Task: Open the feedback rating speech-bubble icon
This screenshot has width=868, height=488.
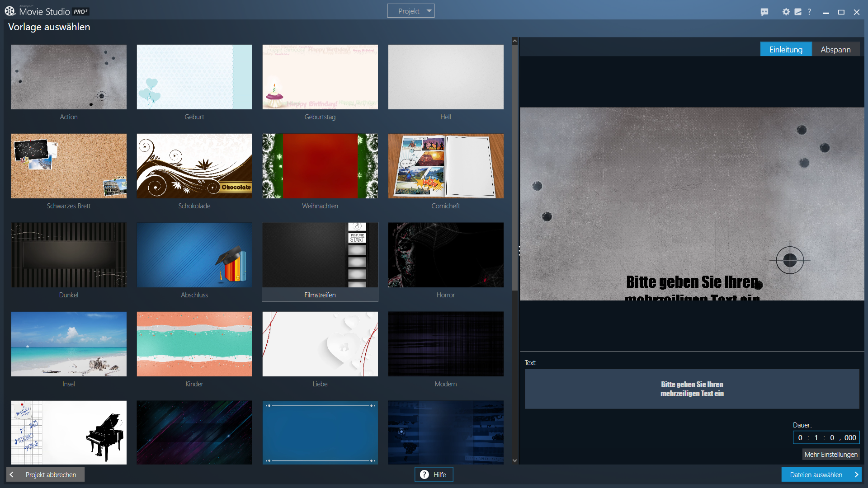Action: pos(764,12)
